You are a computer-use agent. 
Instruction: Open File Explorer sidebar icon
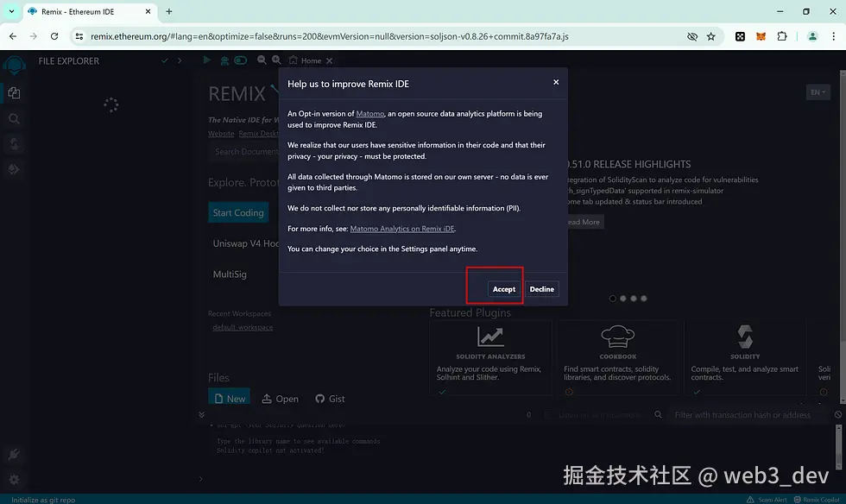14,93
